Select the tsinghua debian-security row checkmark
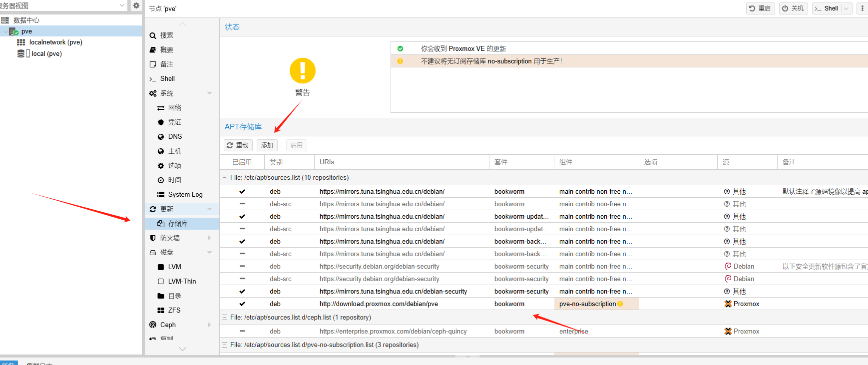868x365 pixels. tap(242, 292)
